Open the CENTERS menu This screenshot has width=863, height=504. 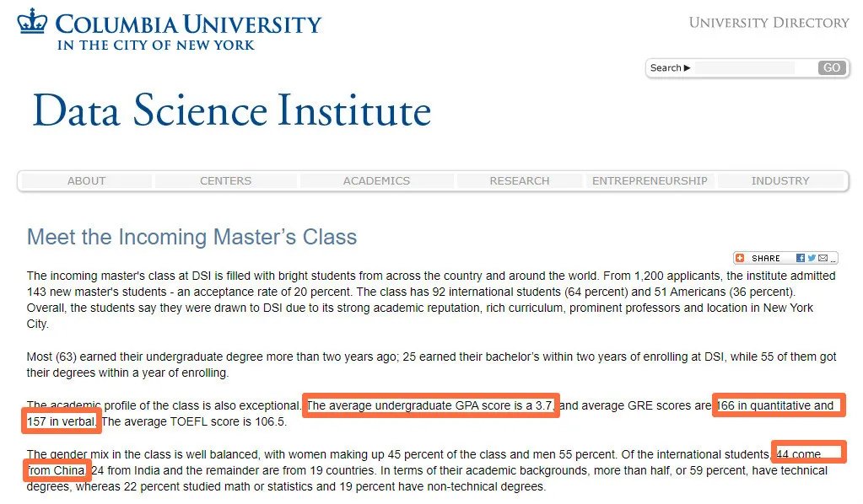225,181
